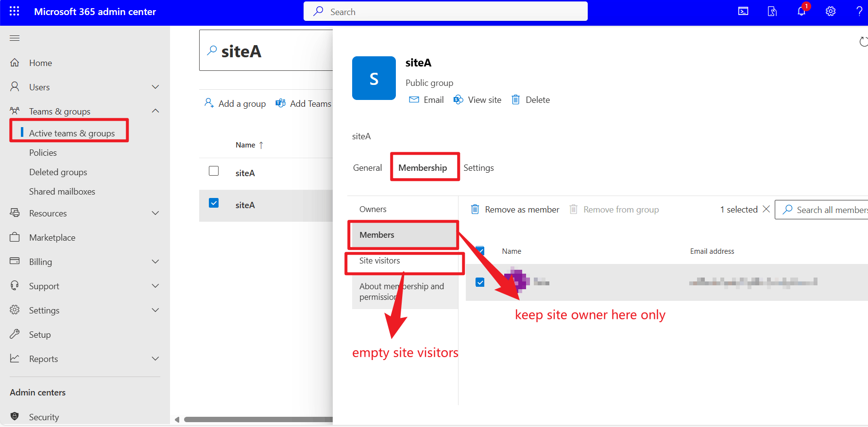Image resolution: width=868 pixels, height=427 pixels.
Task: Expand the Resources chevron
Action: 155,213
